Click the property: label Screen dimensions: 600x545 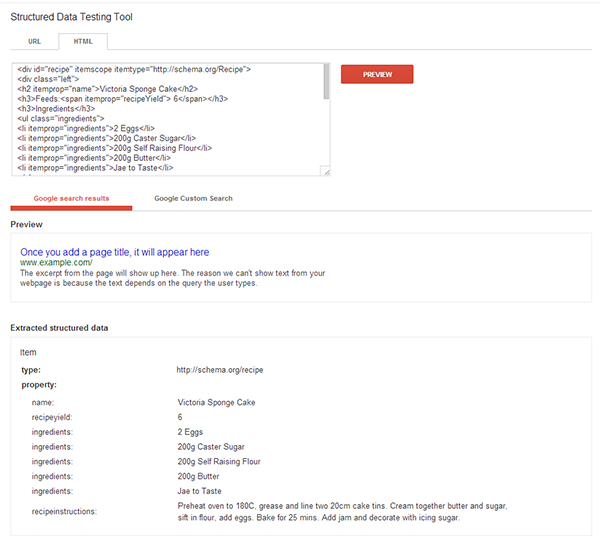click(39, 385)
